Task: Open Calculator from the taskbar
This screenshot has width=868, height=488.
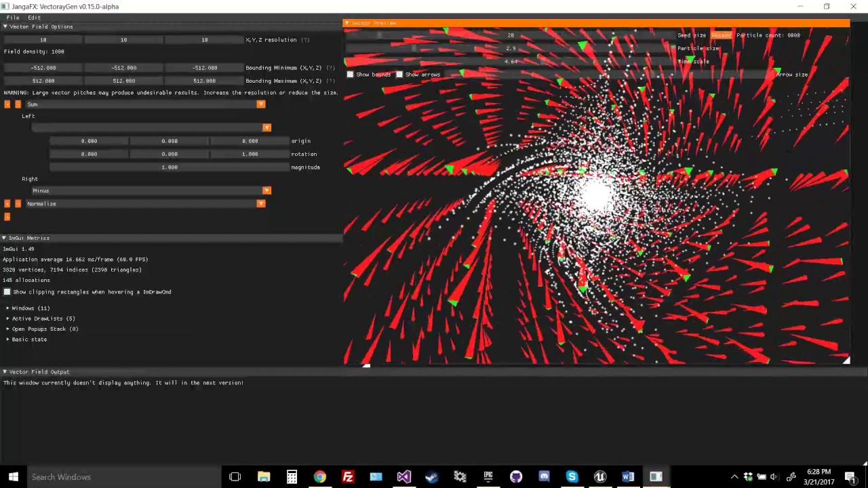Action: click(292, 477)
